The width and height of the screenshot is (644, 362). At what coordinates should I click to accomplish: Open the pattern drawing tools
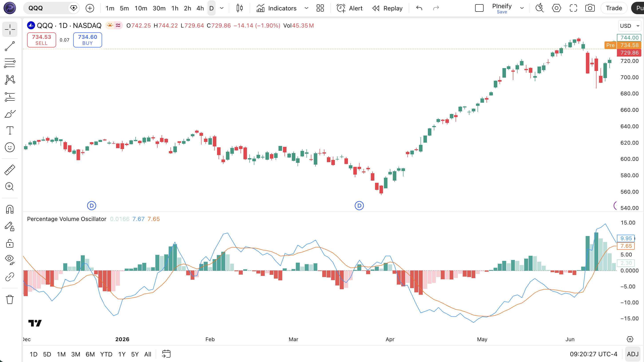[x=10, y=80]
